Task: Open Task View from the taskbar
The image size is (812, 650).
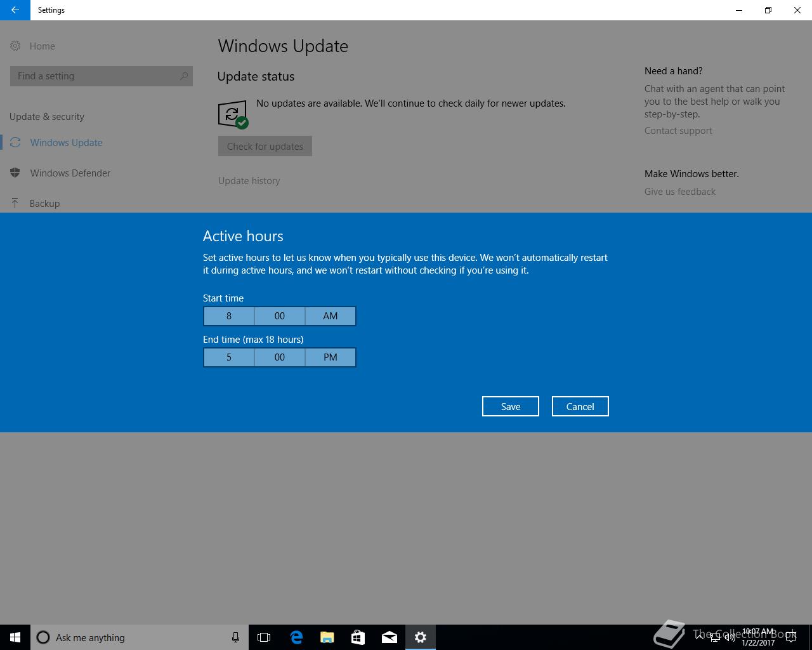Action: pyautogui.click(x=264, y=637)
